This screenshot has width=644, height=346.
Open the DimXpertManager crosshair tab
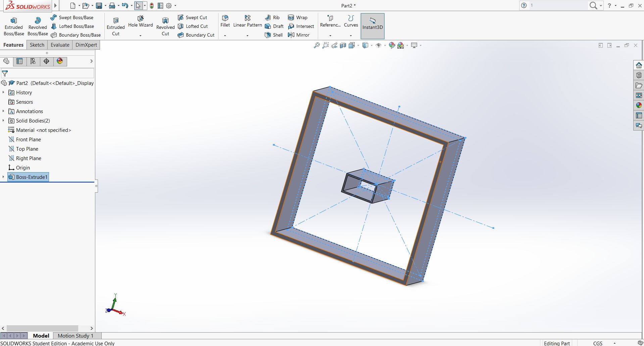[x=46, y=61]
